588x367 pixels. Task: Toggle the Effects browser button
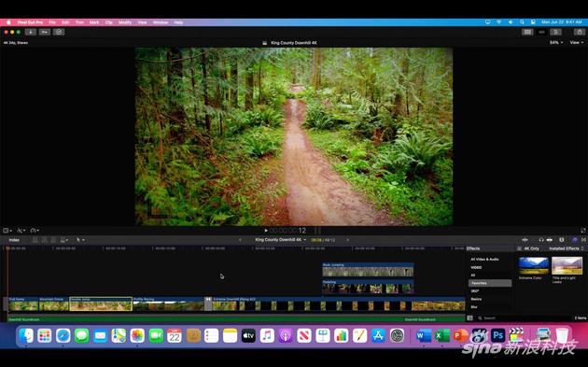click(x=575, y=240)
